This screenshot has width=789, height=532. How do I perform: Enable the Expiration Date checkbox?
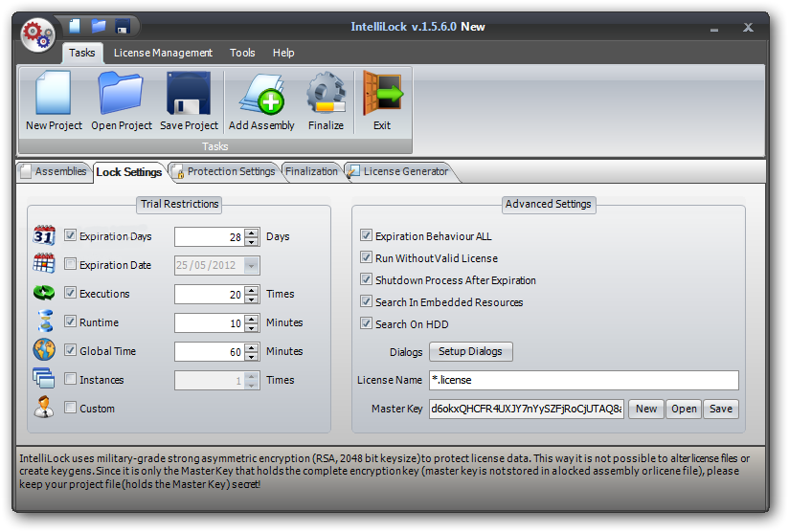click(x=70, y=264)
